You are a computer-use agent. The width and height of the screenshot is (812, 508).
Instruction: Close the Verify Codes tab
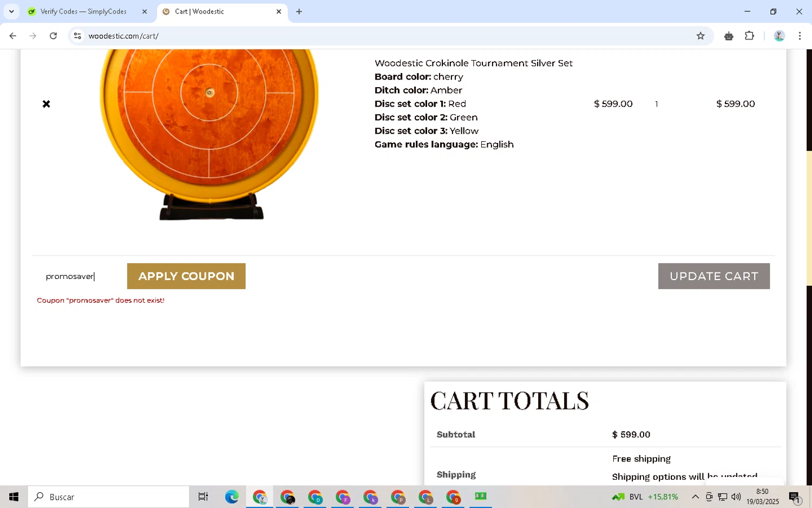pyautogui.click(x=145, y=11)
